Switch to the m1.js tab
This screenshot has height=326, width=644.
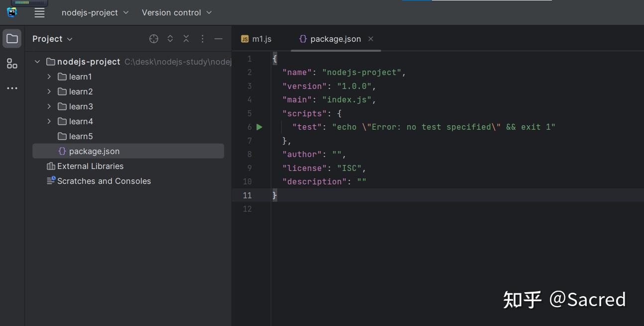tap(257, 39)
